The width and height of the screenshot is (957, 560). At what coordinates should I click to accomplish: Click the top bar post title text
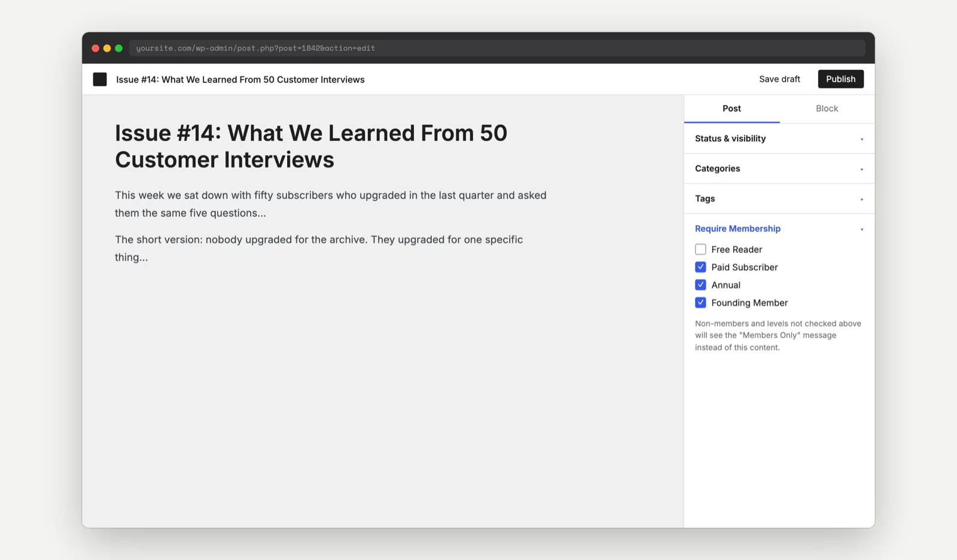click(240, 79)
